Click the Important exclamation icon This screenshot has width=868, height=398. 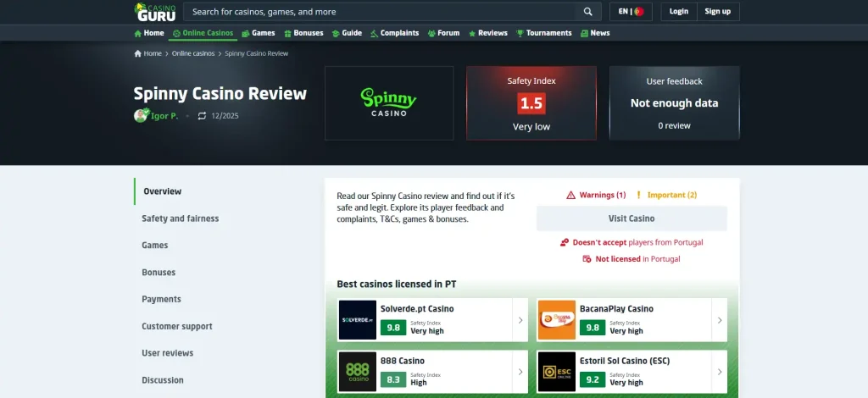pos(638,195)
